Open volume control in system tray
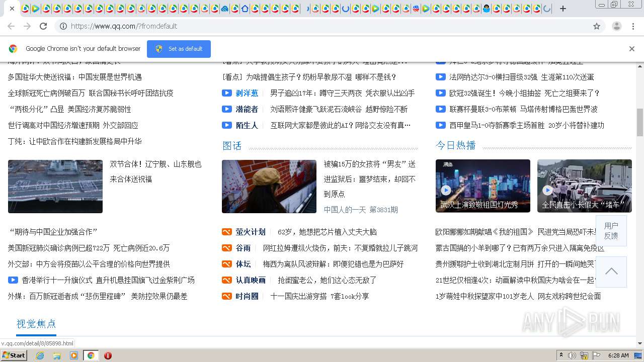644x362 pixels. [x=572, y=355]
